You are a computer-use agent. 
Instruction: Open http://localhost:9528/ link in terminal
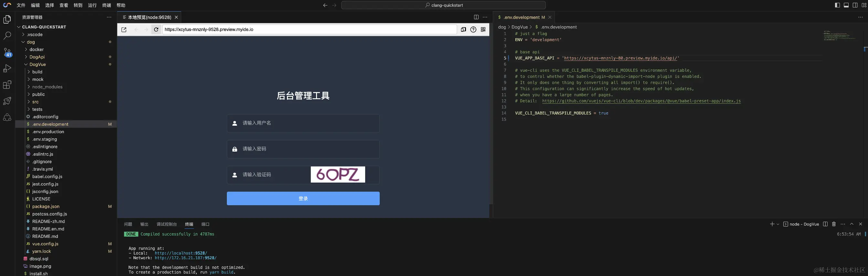[181, 253]
